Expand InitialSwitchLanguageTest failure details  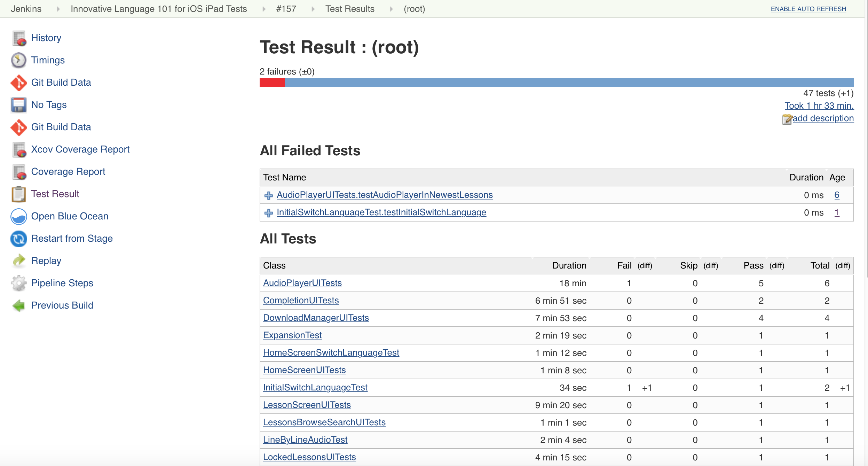click(x=268, y=213)
